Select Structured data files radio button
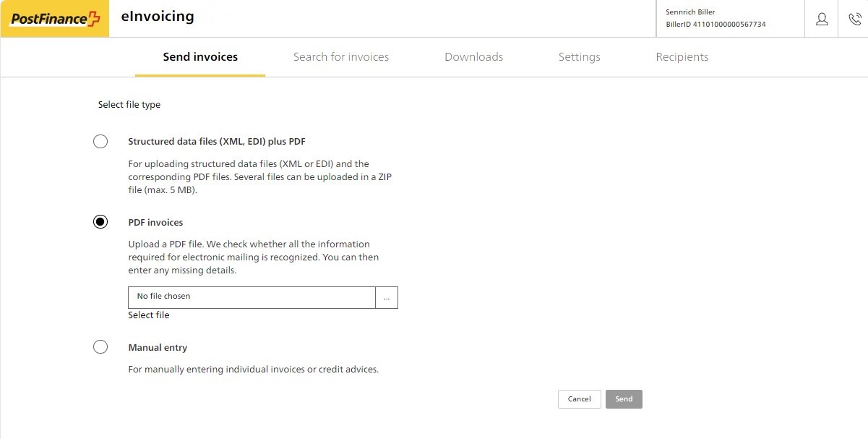 click(100, 141)
